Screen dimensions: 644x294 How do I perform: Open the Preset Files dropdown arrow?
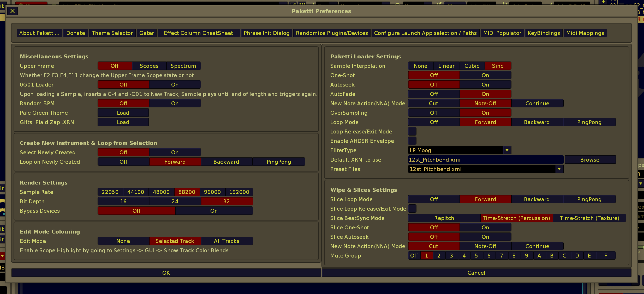[x=559, y=169]
